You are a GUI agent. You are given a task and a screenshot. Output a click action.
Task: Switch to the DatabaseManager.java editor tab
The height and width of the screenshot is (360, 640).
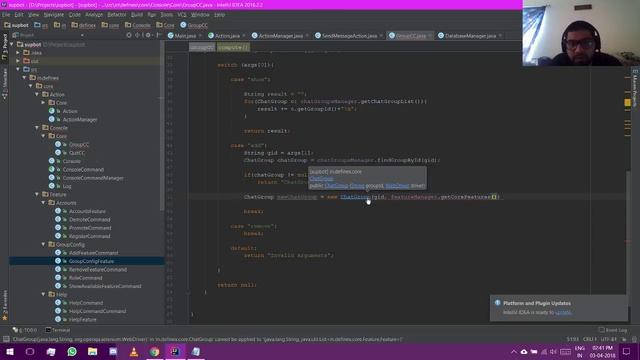(470, 36)
